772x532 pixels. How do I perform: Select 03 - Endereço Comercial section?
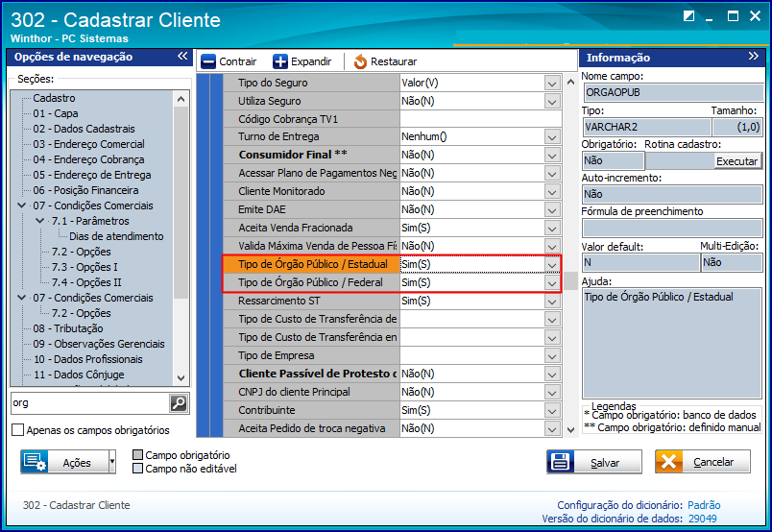click(x=88, y=144)
